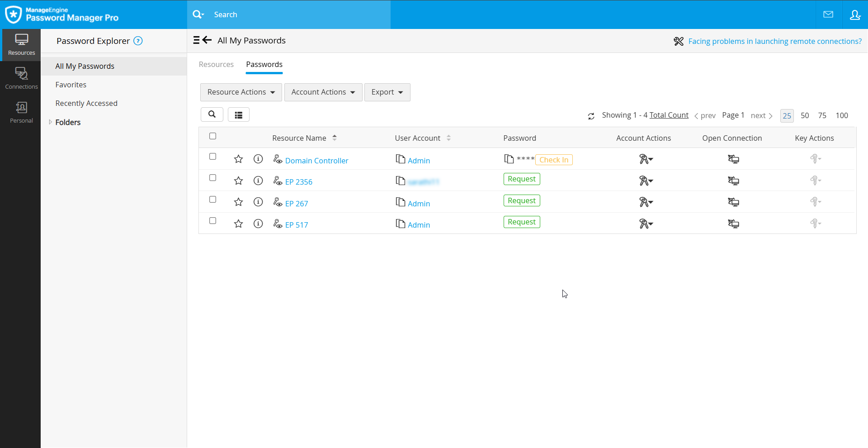Image resolution: width=868 pixels, height=448 pixels.
Task: Open account actions for EP 517
Action: click(646, 224)
